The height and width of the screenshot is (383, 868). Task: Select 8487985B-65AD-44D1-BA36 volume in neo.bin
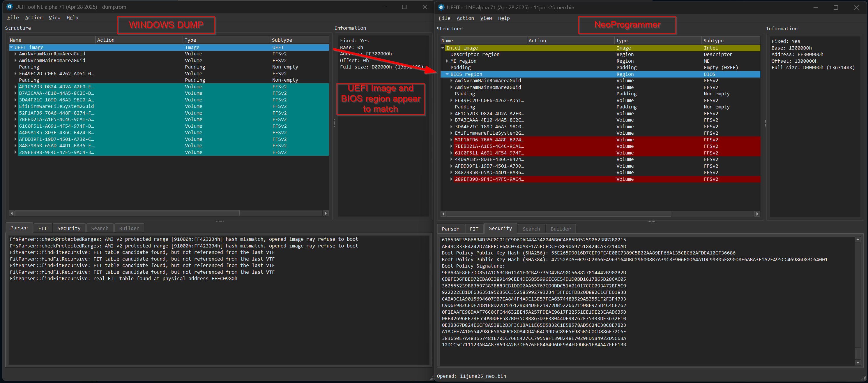coord(600,173)
